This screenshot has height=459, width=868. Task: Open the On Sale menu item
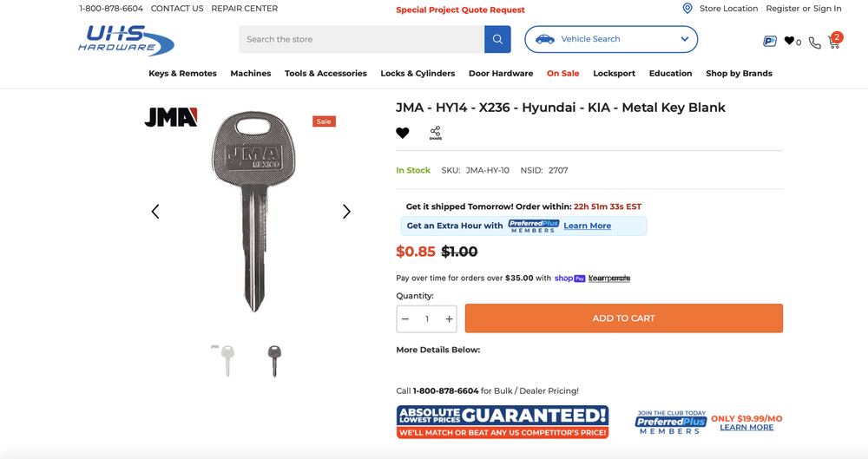tap(563, 73)
